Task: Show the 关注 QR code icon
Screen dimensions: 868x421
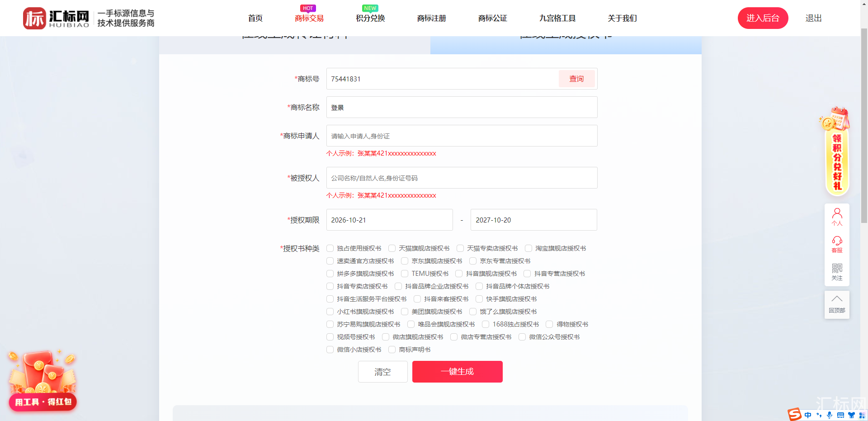Action: [x=837, y=272]
